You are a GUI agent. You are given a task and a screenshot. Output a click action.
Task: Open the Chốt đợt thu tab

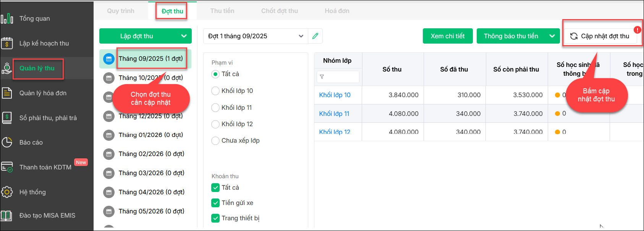click(x=280, y=11)
